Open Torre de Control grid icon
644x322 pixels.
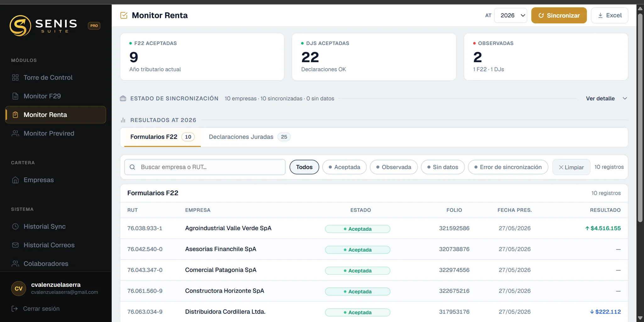click(15, 77)
